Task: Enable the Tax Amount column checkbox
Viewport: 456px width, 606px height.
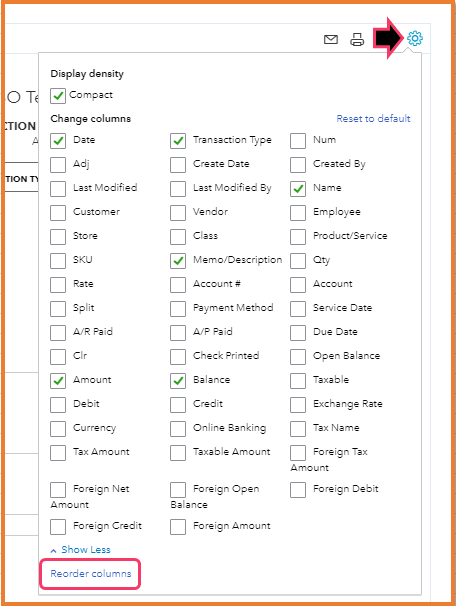Action: pos(58,452)
